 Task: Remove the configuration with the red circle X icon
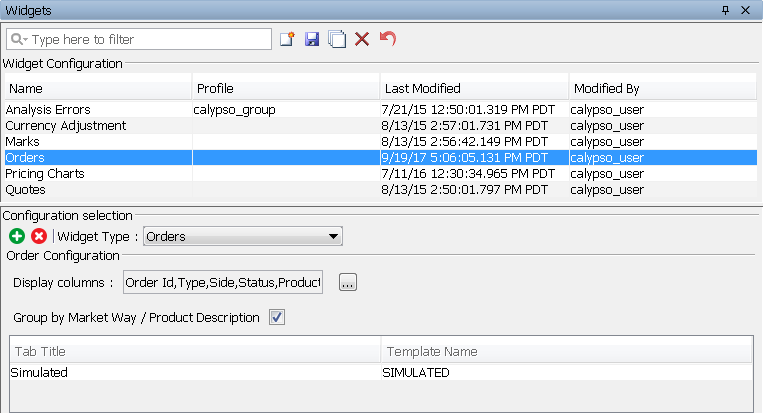[x=39, y=236]
